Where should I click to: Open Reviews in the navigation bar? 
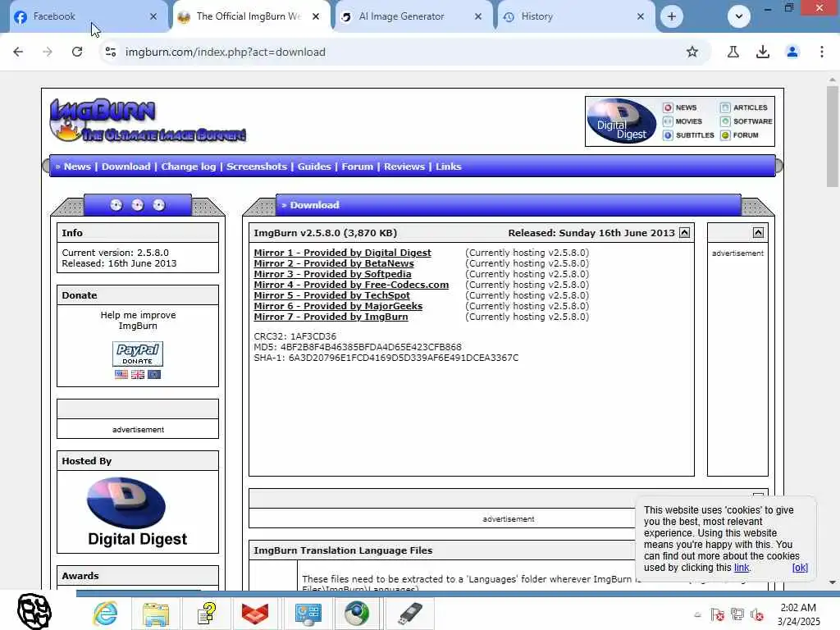coord(404,167)
